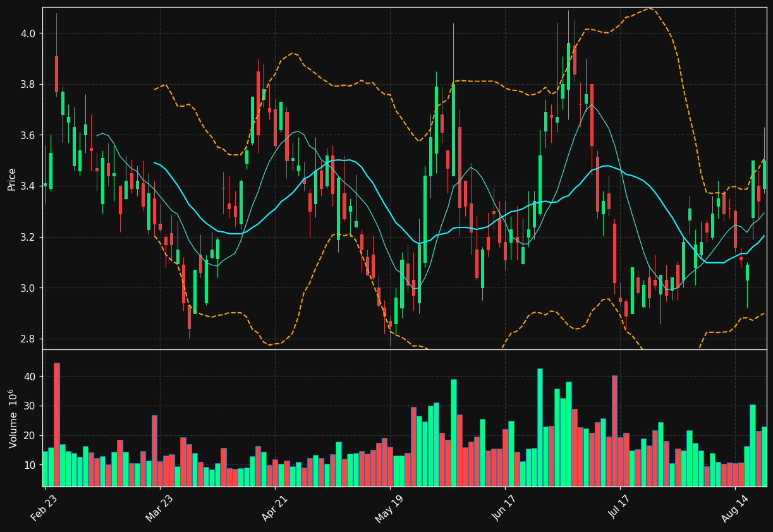Select the 3.0 price tick label
The height and width of the screenshot is (532, 773).
tap(29, 288)
